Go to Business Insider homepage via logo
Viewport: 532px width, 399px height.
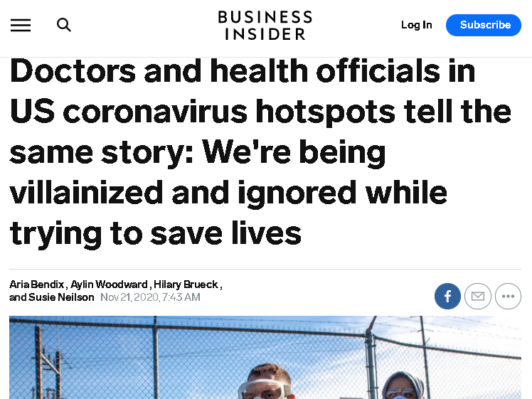[x=265, y=26]
